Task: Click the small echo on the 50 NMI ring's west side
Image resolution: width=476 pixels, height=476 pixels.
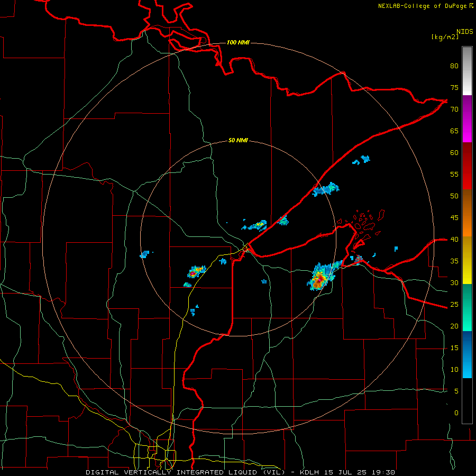Action: pos(144,254)
